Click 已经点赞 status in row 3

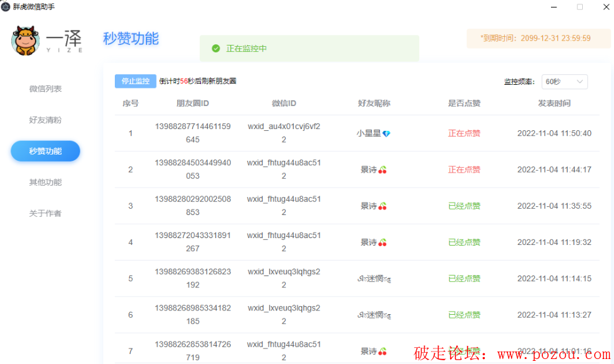click(x=464, y=206)
